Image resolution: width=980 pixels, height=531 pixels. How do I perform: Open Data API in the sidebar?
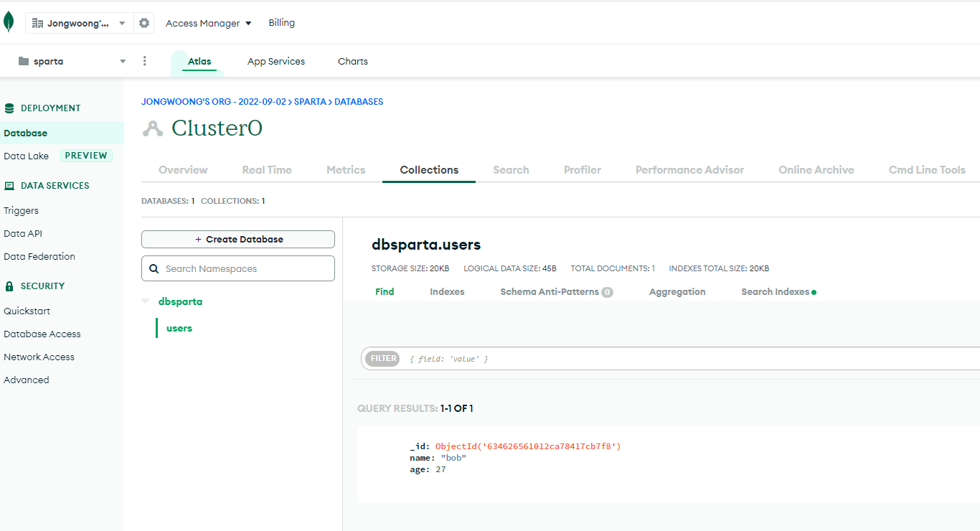[24, 234]
